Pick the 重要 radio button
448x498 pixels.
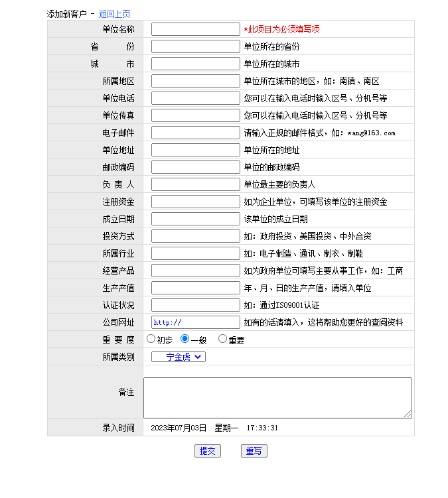click(x=222, y=339)
